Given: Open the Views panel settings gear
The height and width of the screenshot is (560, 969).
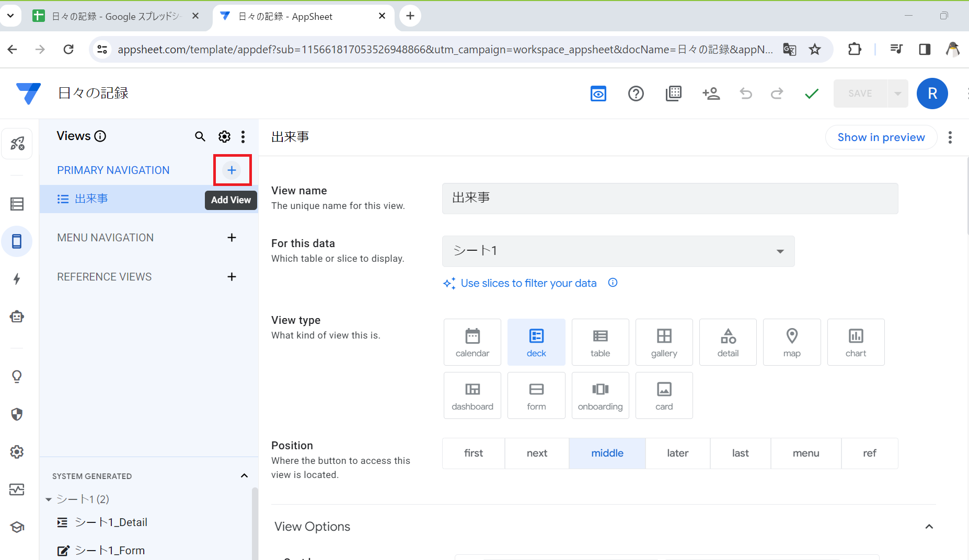Looking at the screenshot, I should pos(224,136).
